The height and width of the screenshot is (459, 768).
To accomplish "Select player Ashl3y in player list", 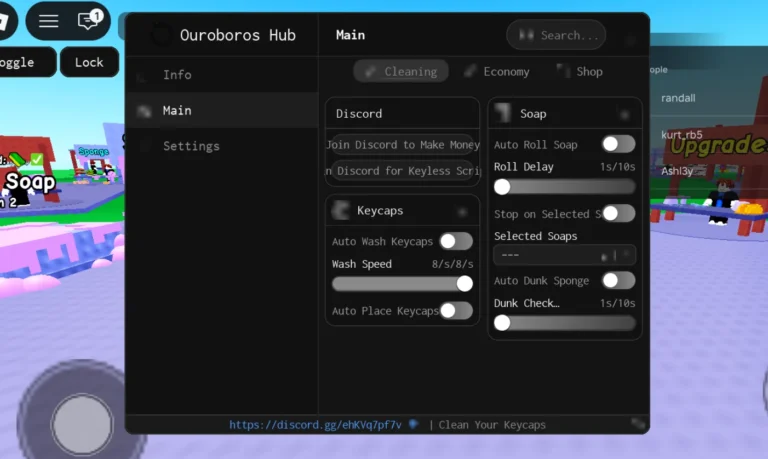I will 677,171.
